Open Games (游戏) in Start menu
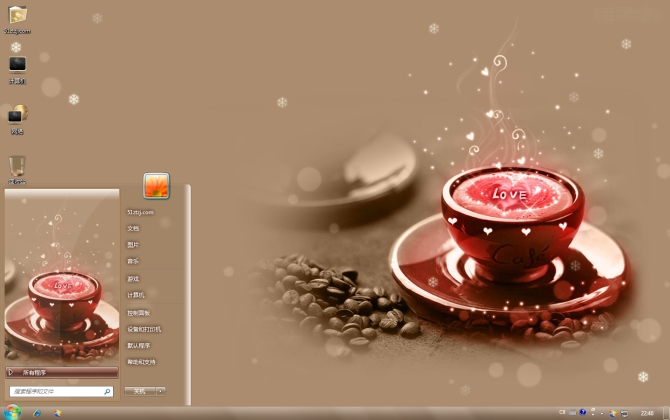Screen dimensions: 670x420 tap(133, 279)
